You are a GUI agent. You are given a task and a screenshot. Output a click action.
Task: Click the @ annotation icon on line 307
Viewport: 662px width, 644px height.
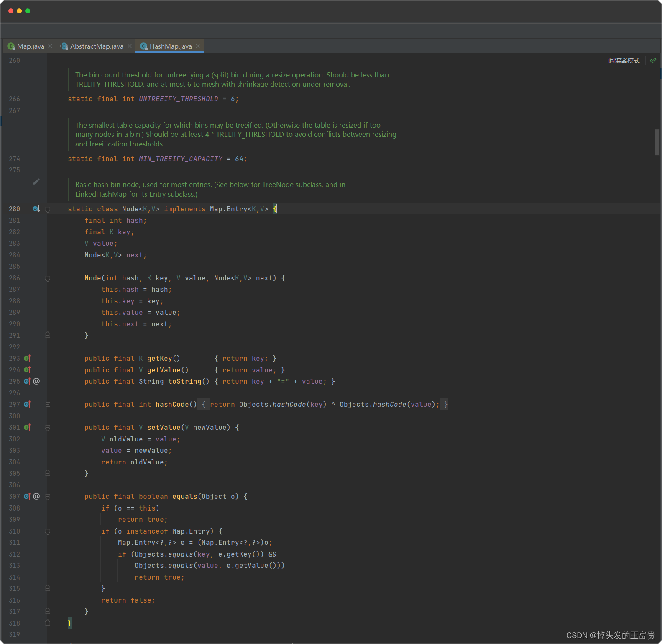point(36,496)
